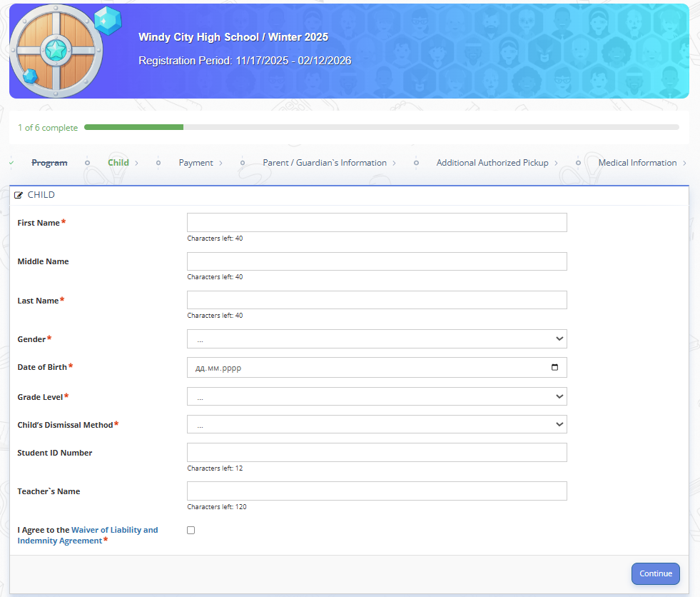Open the Grade Level dropdown
Screen dimensions: 700x597
tap(377, 396)
